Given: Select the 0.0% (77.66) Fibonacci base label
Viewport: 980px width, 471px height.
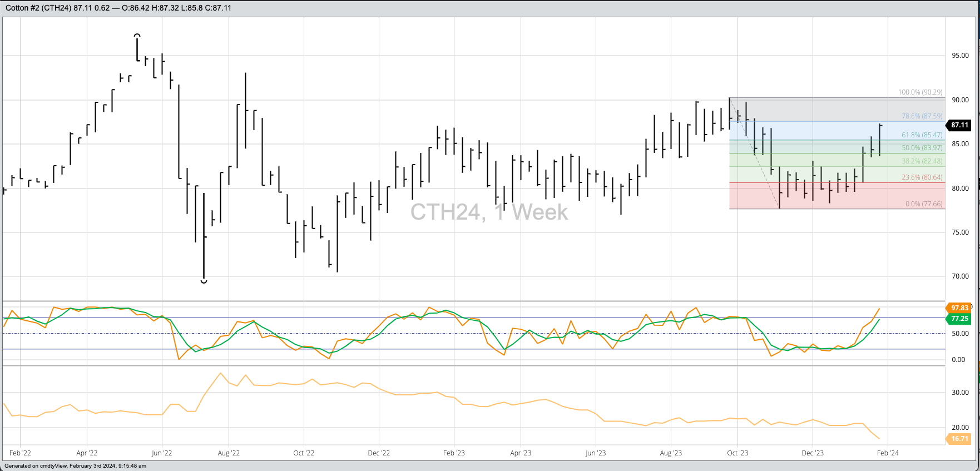Looking at the screenshot, I should 924,204.
